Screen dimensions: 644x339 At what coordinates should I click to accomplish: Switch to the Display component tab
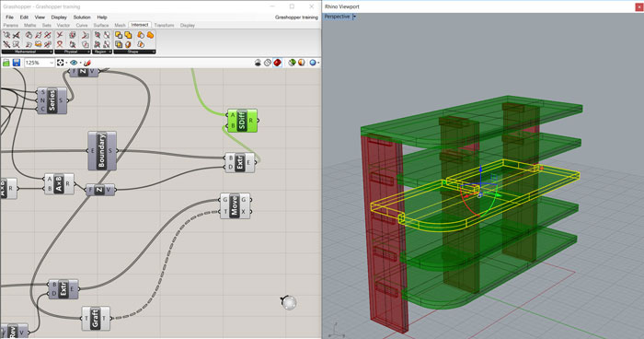pyautogui.click(x=188, y=25)
